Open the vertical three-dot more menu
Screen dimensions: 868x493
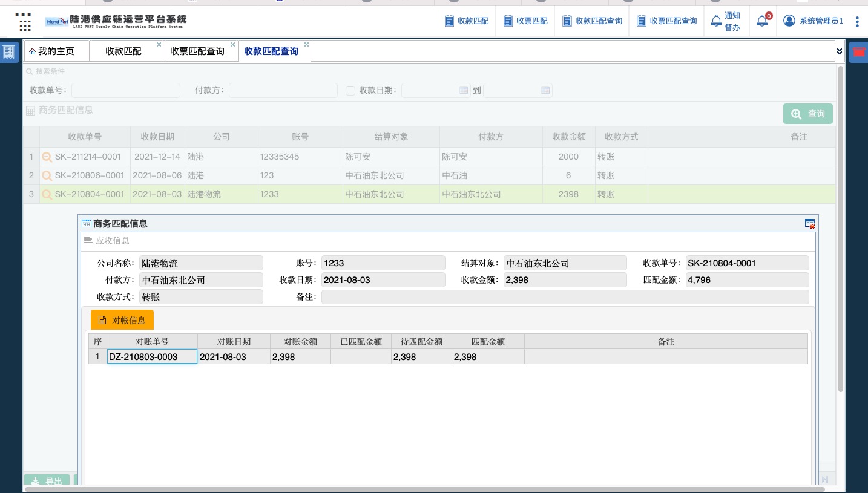857,21
